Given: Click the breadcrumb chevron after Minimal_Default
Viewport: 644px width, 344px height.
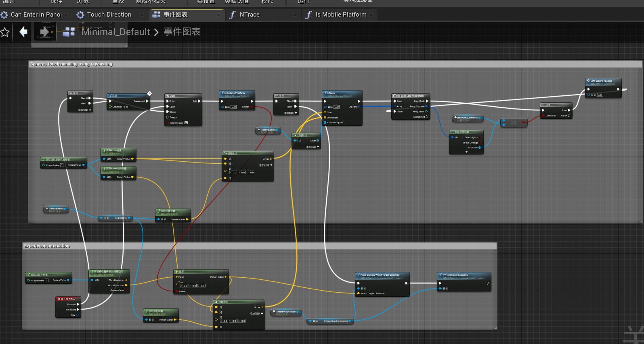Looking at the screenshot, I should point(156,32).
